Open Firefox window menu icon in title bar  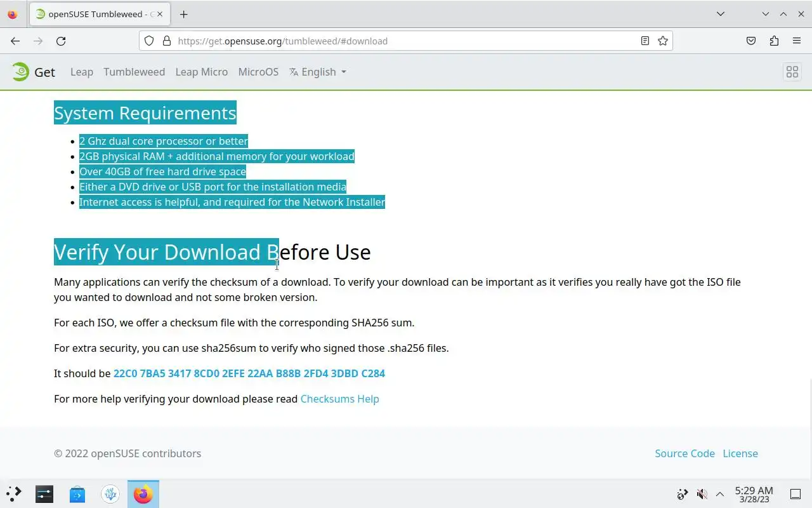coord(12,14)
